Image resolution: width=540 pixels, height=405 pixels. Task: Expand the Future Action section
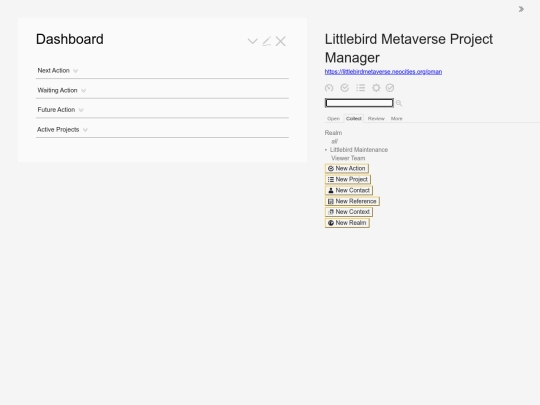60,110
